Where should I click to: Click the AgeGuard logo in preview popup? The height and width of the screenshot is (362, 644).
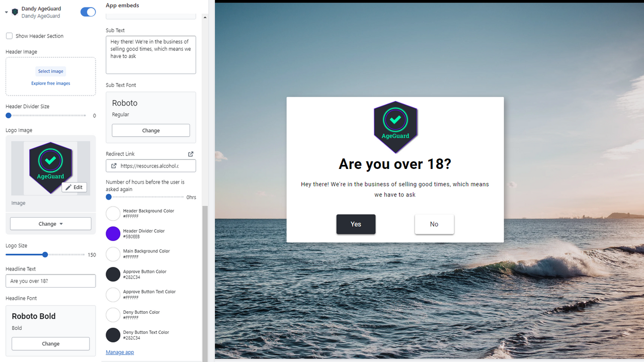click(x=395, y=127)
